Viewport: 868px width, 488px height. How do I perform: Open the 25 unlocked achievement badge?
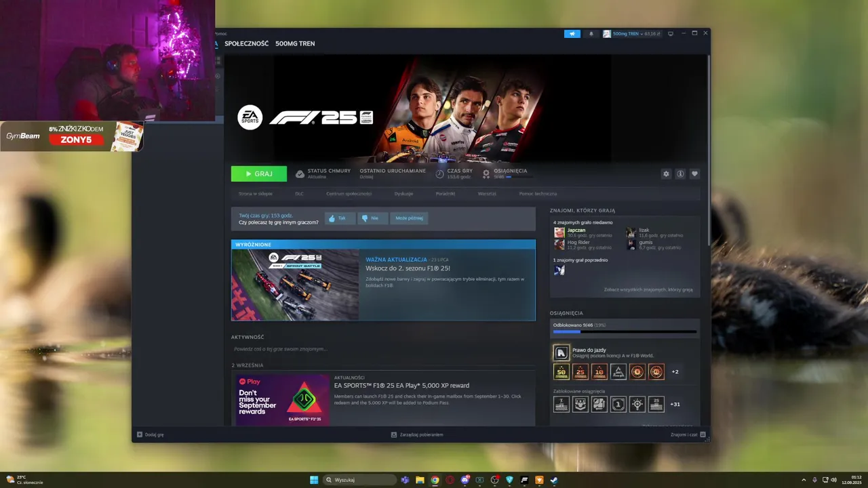coord(580,371)
